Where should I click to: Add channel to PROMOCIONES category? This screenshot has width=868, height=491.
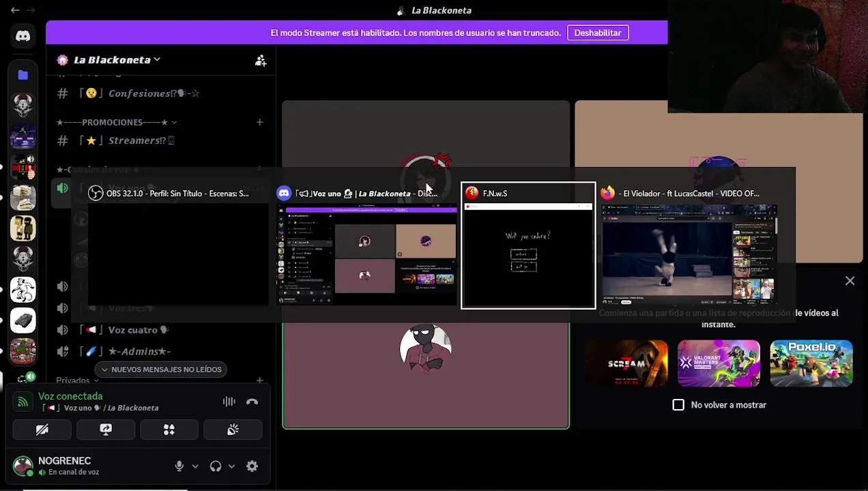(260, 122)
